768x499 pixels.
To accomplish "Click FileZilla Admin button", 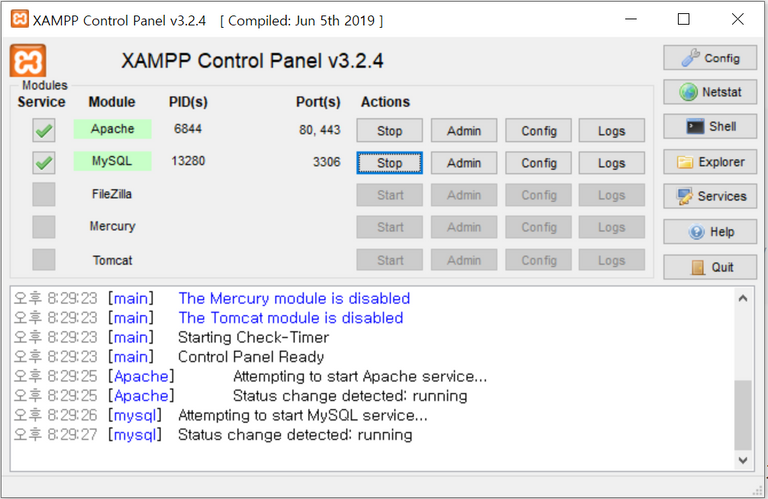I will coord(464,195).
